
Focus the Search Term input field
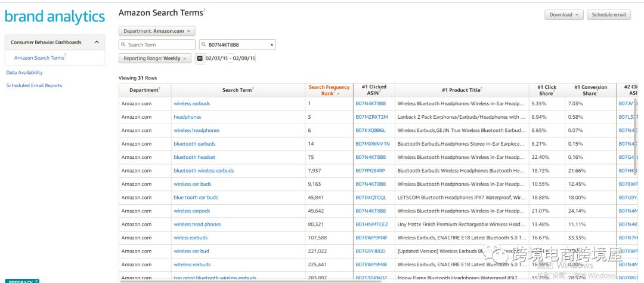(x=157, y=45)
